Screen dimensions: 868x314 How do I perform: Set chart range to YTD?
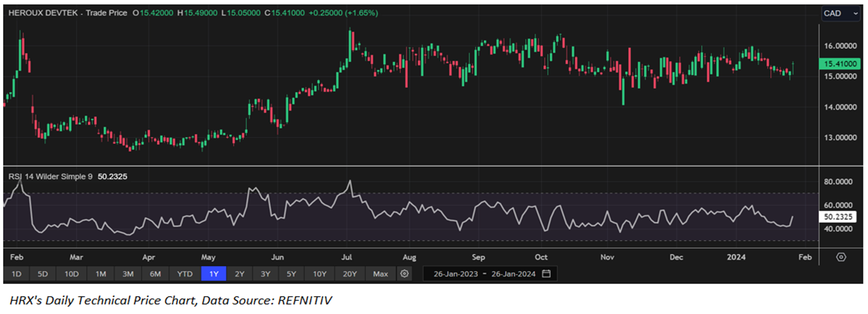185,274
